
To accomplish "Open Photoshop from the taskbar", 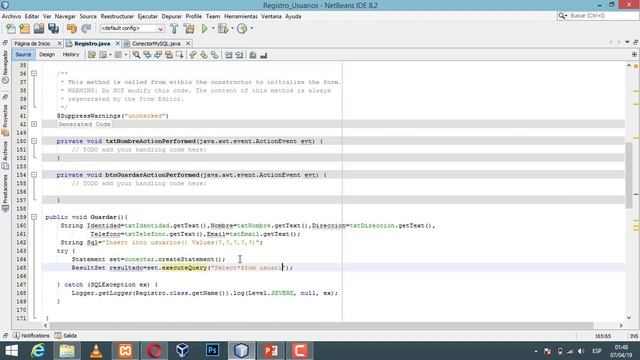I will click(212, 351).
